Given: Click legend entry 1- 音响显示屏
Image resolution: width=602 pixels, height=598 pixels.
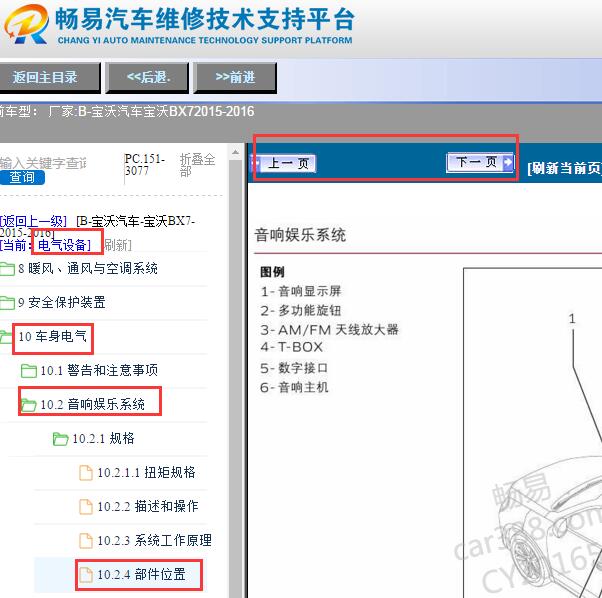Looking at the screenshot, I should tap(301, 291).
